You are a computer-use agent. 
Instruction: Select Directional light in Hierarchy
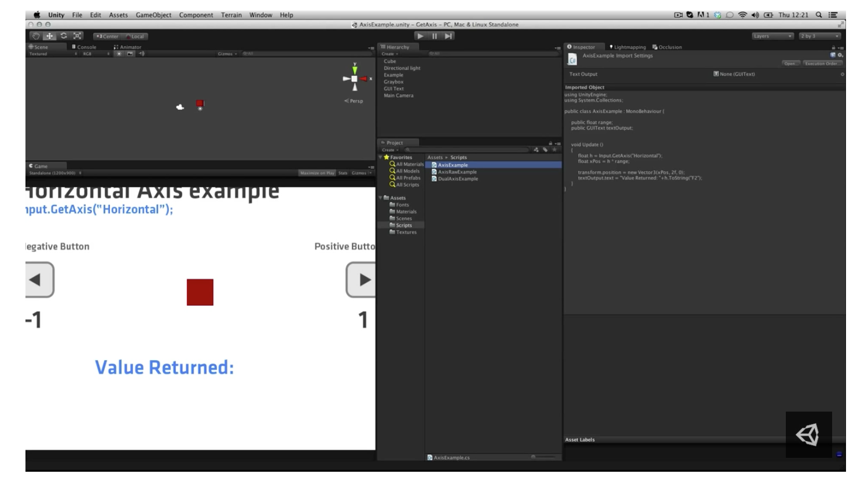(402, 68)
